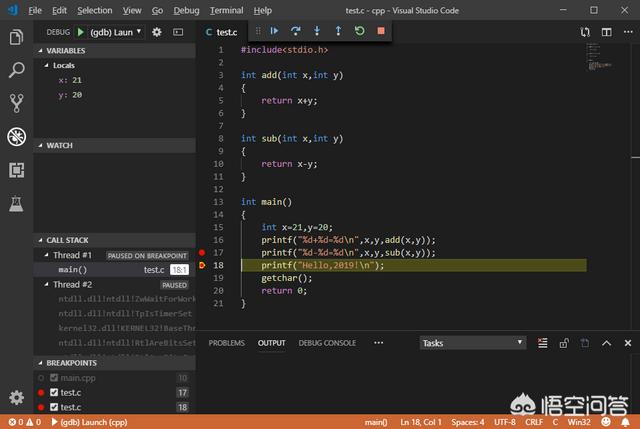The height and width of the screenshot is (429, 640).
Task: Open the Tasks output channel dropdown
Action: 473,343
